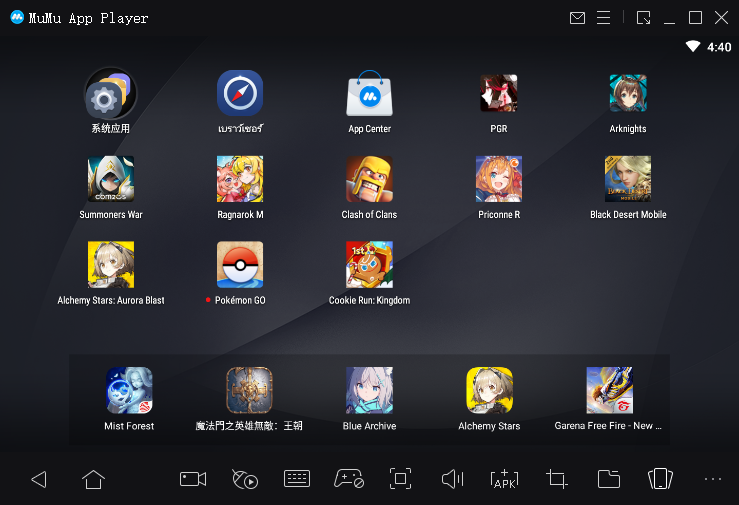Open the hamburger menu in title bar
739x505 pixels.
pos(603,18)
